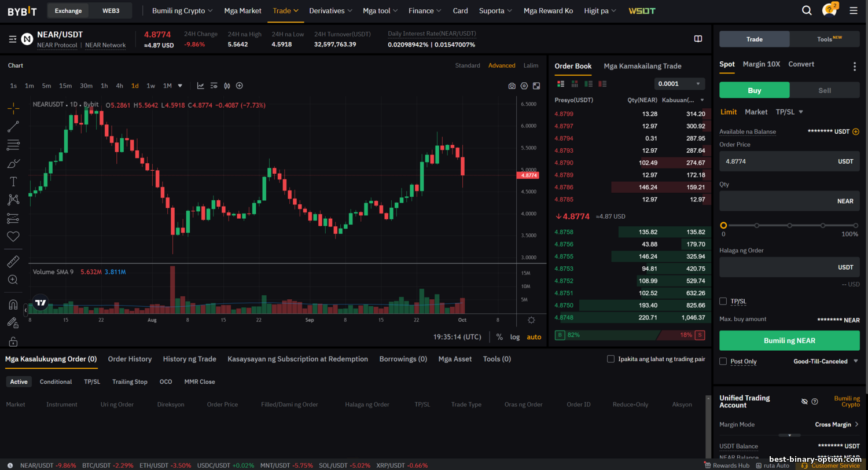Click the Order Price input field
This screenshot has height=470, width=868.
(x=775, y=161)
